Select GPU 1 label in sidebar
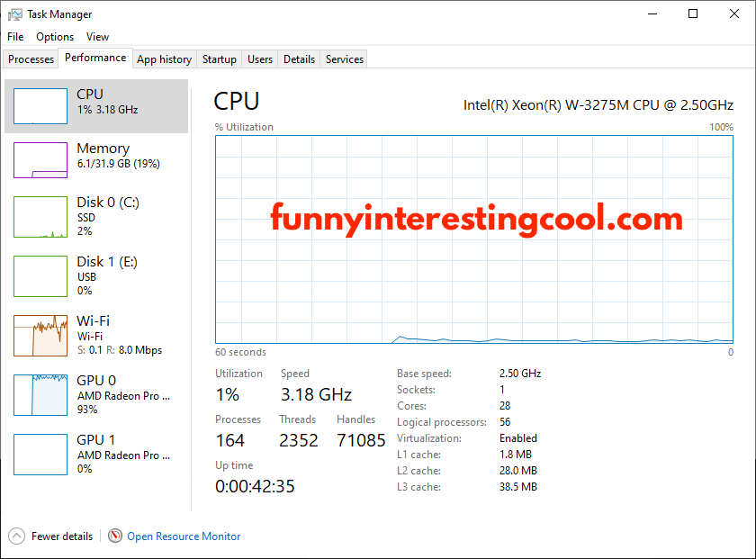 pos(96,439)
